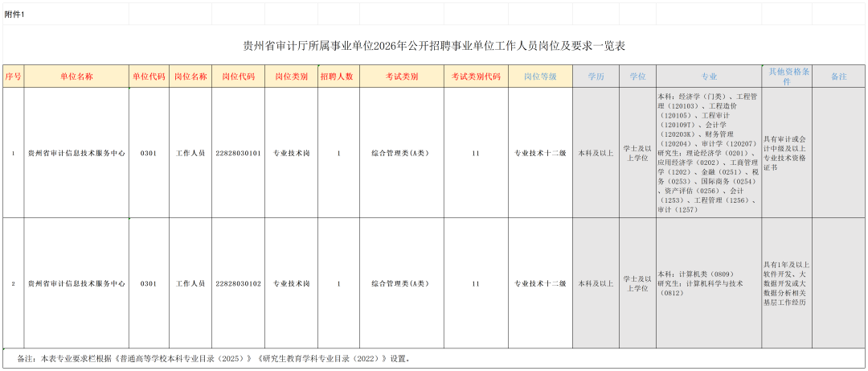Select the 岗位代码 header cell

click(x=239, y=77)
